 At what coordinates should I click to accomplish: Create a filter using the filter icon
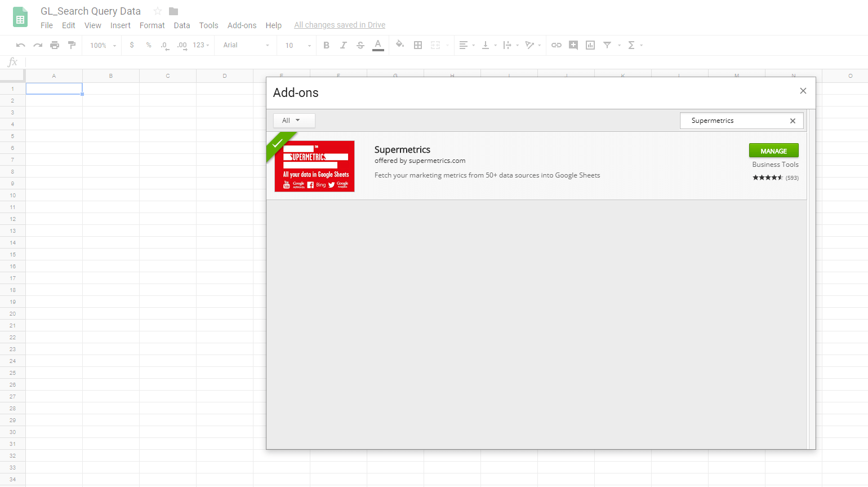click(607, 45)
